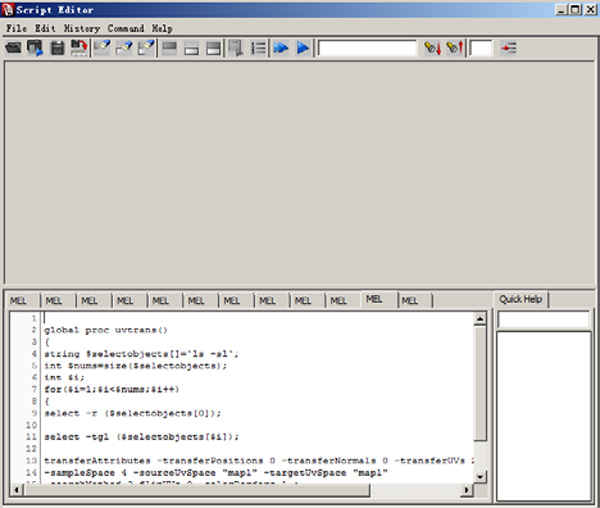Image resolution: width=600 pixels, height=508 pixels.
Task: Click the Quick Help search field
Action: [x=543, y=319]
